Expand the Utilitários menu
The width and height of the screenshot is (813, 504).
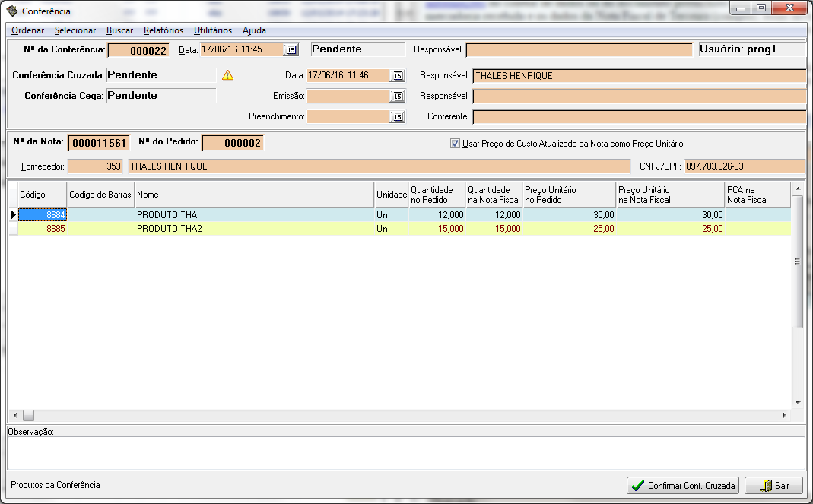(213, 30)
